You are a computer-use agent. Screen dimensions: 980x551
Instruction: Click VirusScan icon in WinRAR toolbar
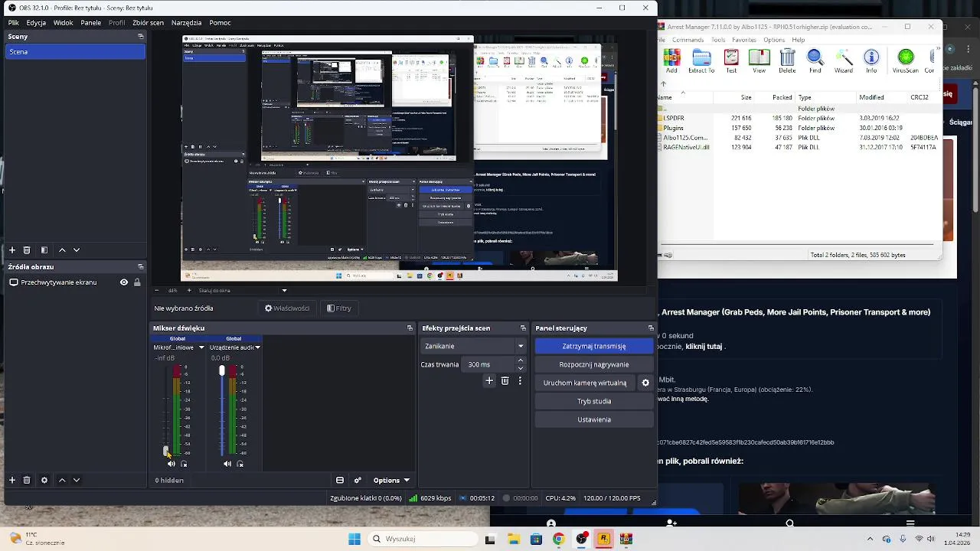pyautogui.click(x=906, y=61)
